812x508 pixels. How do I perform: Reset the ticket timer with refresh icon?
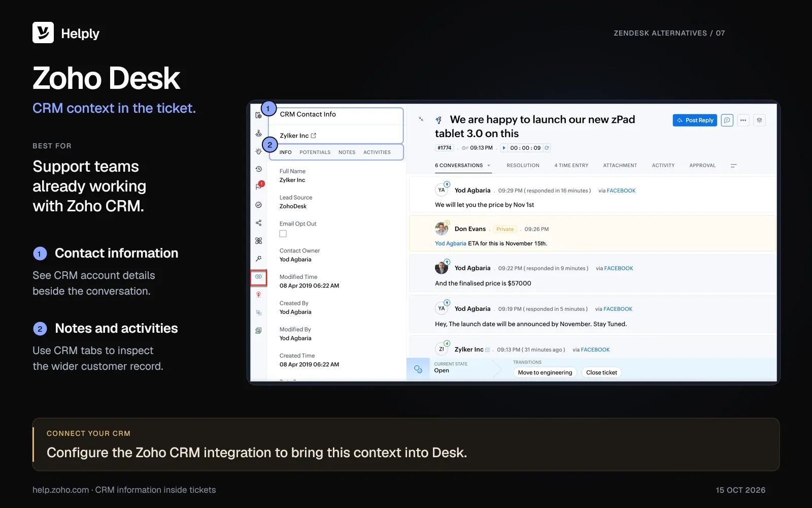tap(547, 148)
